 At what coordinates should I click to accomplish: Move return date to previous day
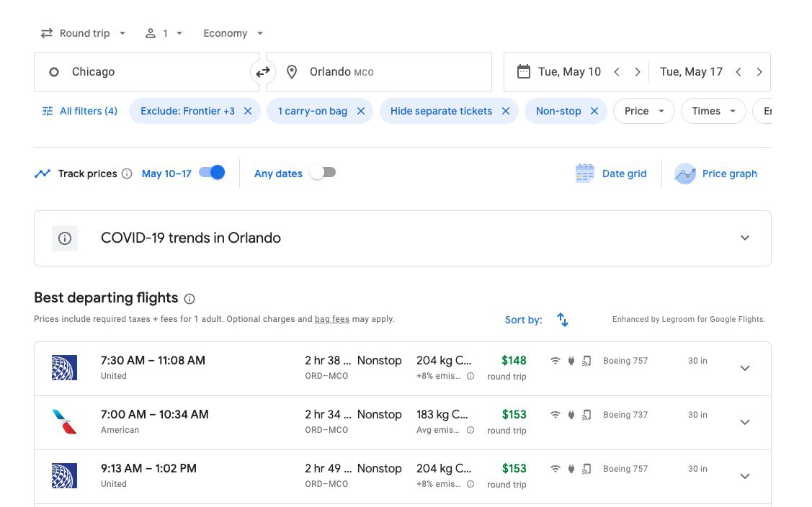click(x=739, y=72)
